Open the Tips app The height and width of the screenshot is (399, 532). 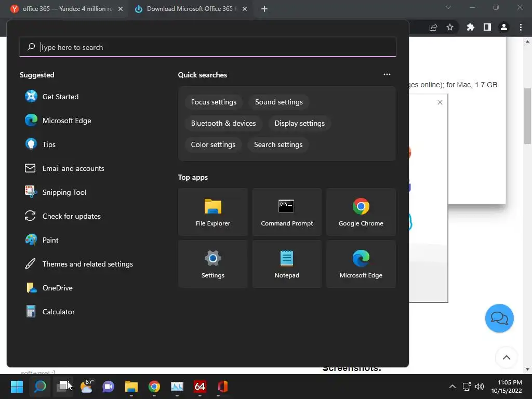[40, 144]
